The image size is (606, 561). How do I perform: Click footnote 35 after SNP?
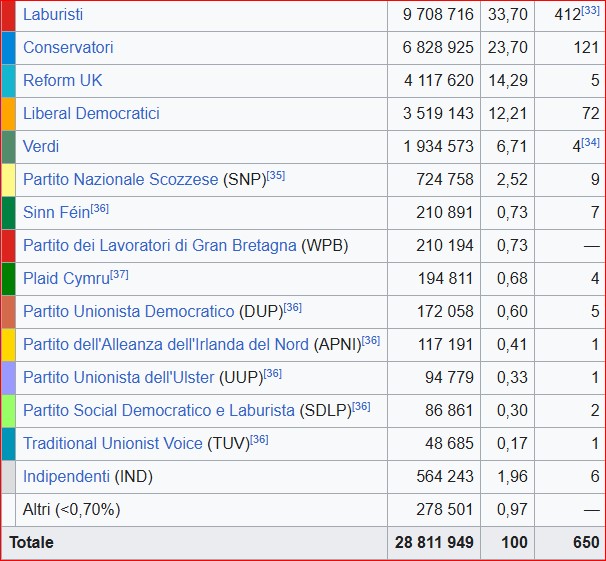coord(276,176)
